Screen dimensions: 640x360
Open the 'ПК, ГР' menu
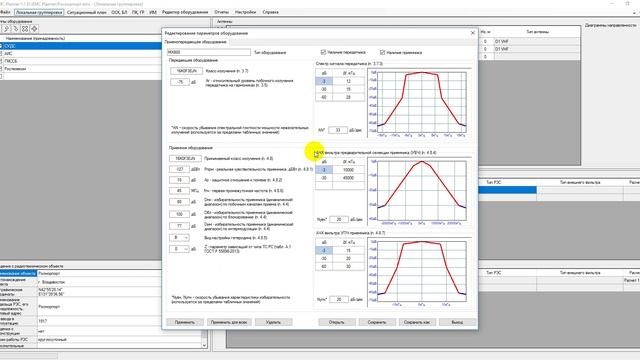click(x=138, y=12)
